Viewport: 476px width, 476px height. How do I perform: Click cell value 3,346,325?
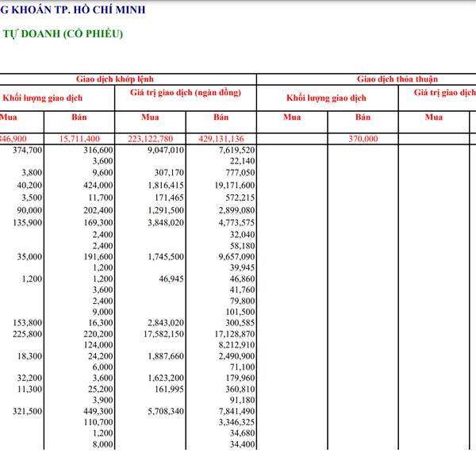click(236, 423)
